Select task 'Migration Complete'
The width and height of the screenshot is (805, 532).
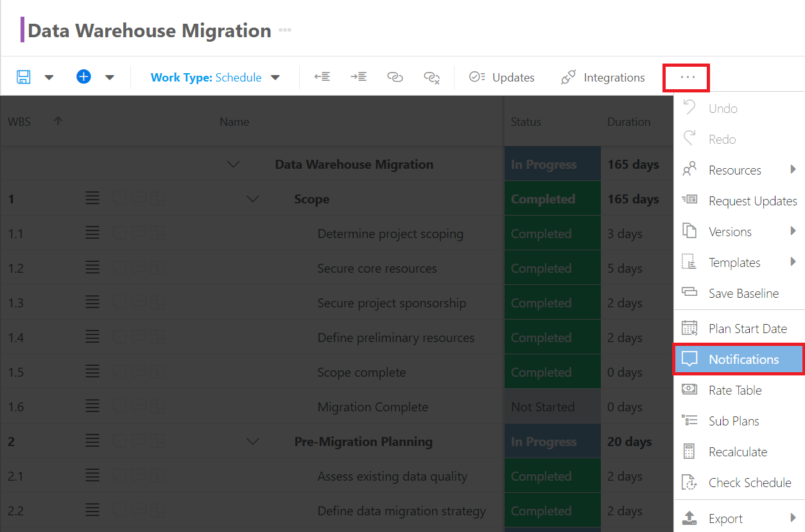pos(372,408)
